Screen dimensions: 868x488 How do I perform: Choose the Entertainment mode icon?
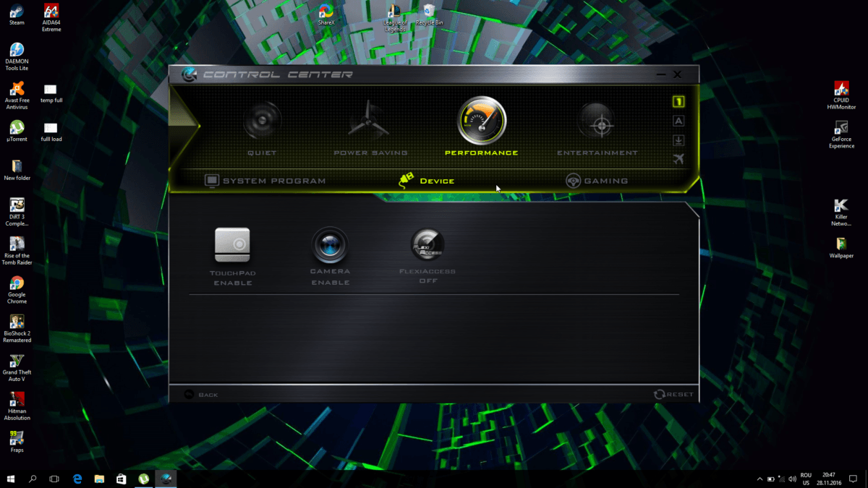pos(597,121)
